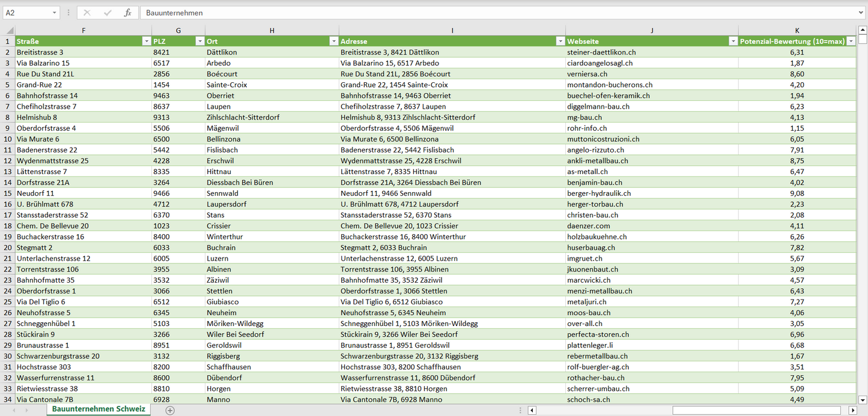
Task: Add a new sheet with the plus icon
Action: 170,411
